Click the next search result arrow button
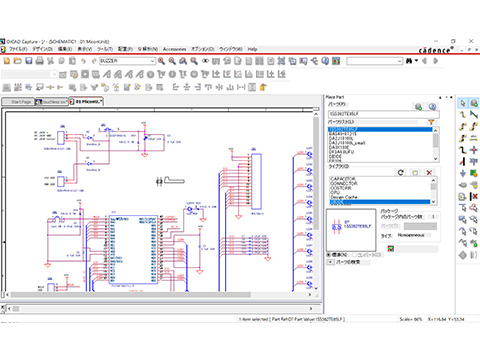480x360 pixels. click(x=435, y=61)
